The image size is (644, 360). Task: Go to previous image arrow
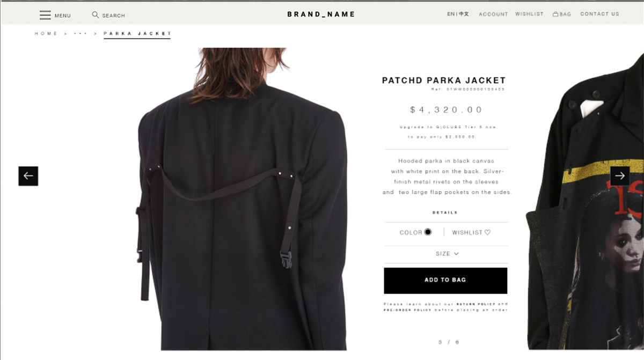click(x=28, y=176)
